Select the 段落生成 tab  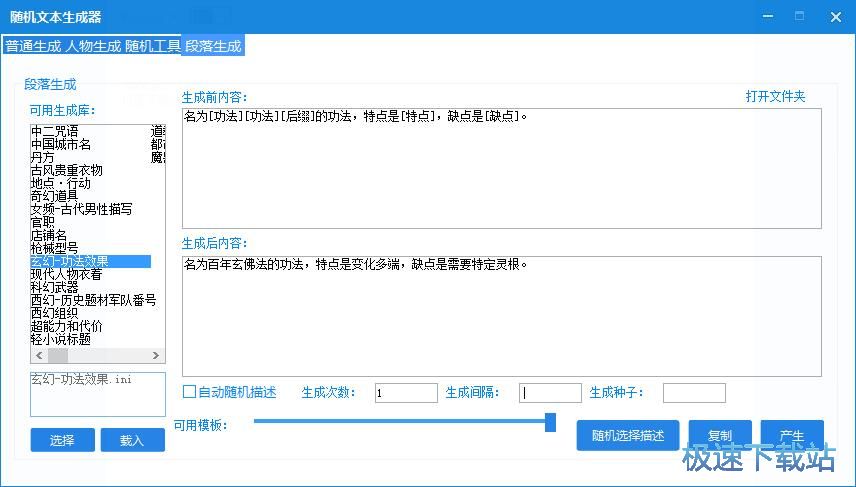coord(213,46)
